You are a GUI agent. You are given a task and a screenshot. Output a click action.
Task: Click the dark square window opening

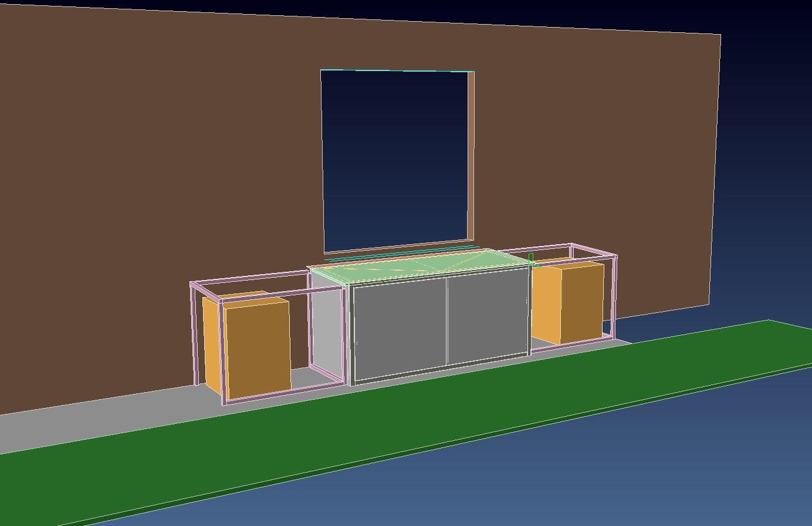[x=396, y=159]
